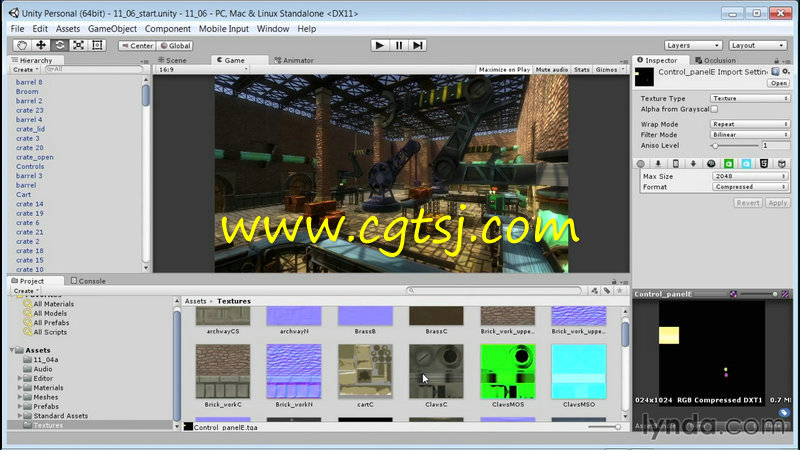Step forward one frame
The width and height of the screenshot is (800, 450).
click(417, 45)
